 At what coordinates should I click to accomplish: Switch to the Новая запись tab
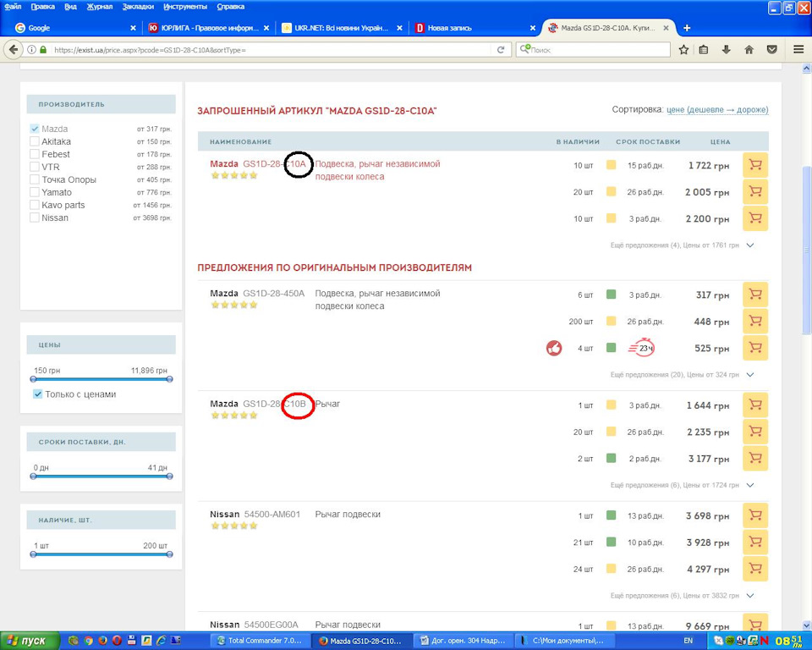(475, 28)
